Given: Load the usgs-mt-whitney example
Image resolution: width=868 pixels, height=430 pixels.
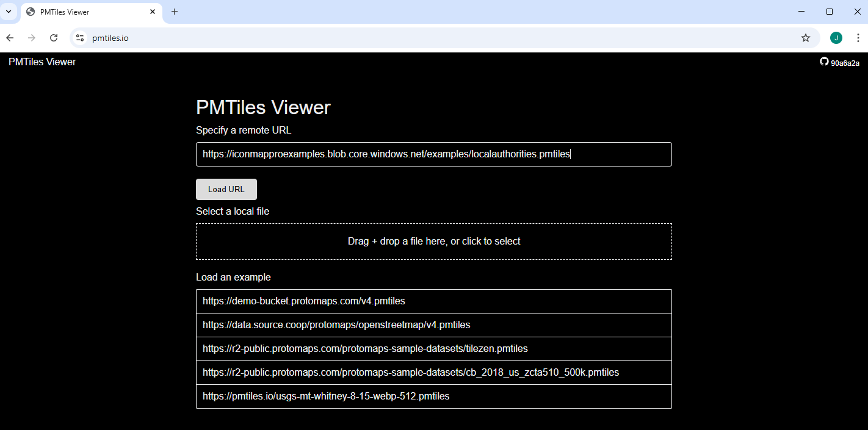Looking at the screenshot, I should (x=433, y=396).
